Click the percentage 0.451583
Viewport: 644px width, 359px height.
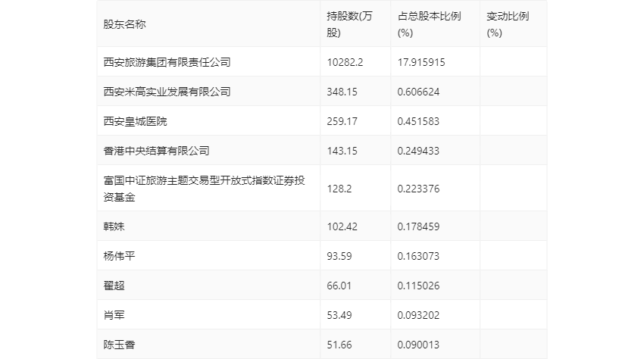click(418, 122)
